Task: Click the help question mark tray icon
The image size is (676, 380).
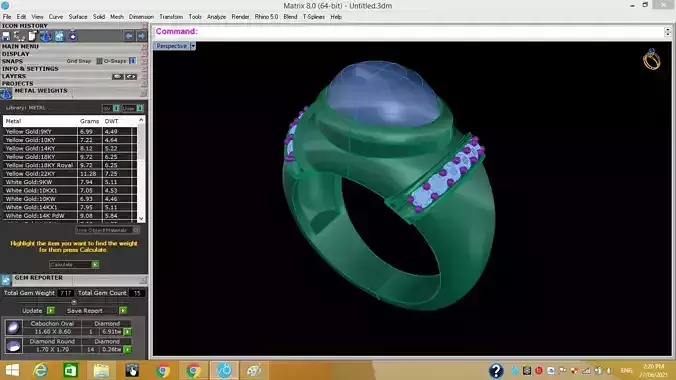Action: point(496,371)
